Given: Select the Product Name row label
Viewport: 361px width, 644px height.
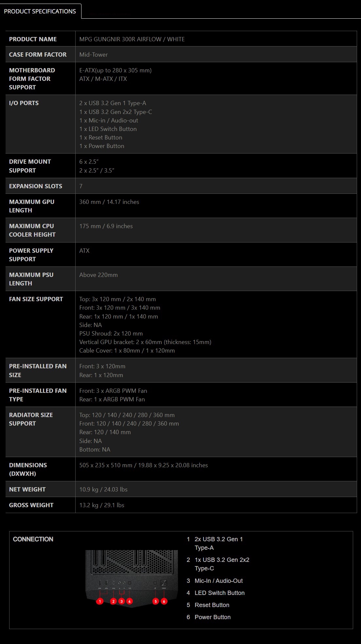Looking at the screenshot, I should 33,39.
